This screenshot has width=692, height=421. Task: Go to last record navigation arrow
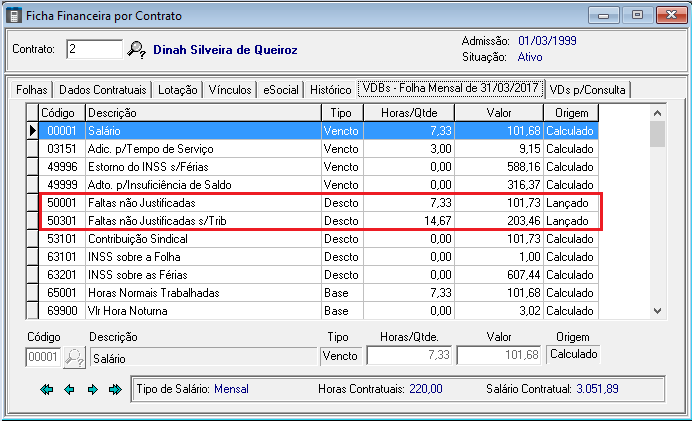[115, 389]
